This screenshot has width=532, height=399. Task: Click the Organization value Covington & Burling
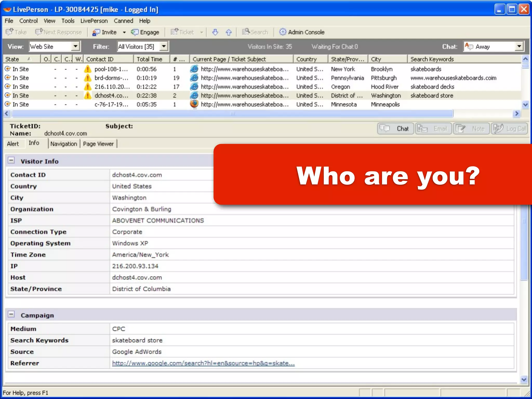pos(142,209)
